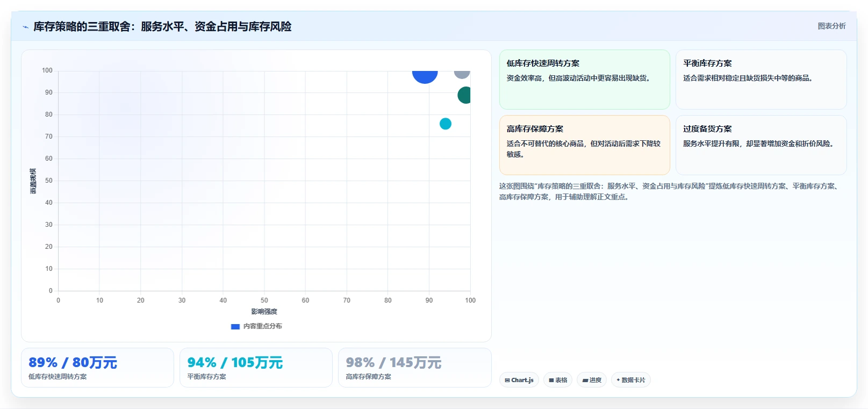Click the 低库存快速周转方案 label under 89%

tap(58, 377)
